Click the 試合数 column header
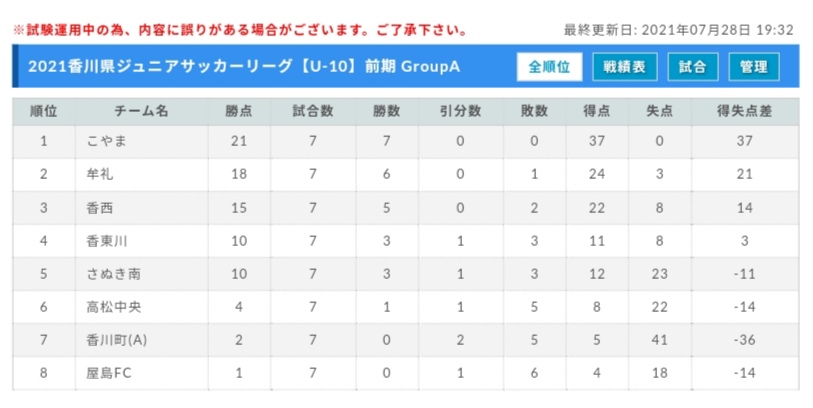This screenshot has width=813, height=408. coord(313,111)
